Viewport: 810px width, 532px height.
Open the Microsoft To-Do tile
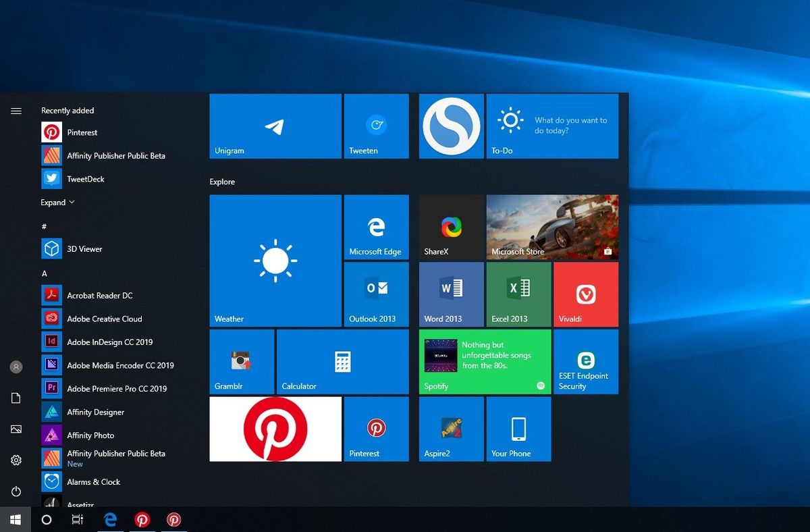click(551, 126)
